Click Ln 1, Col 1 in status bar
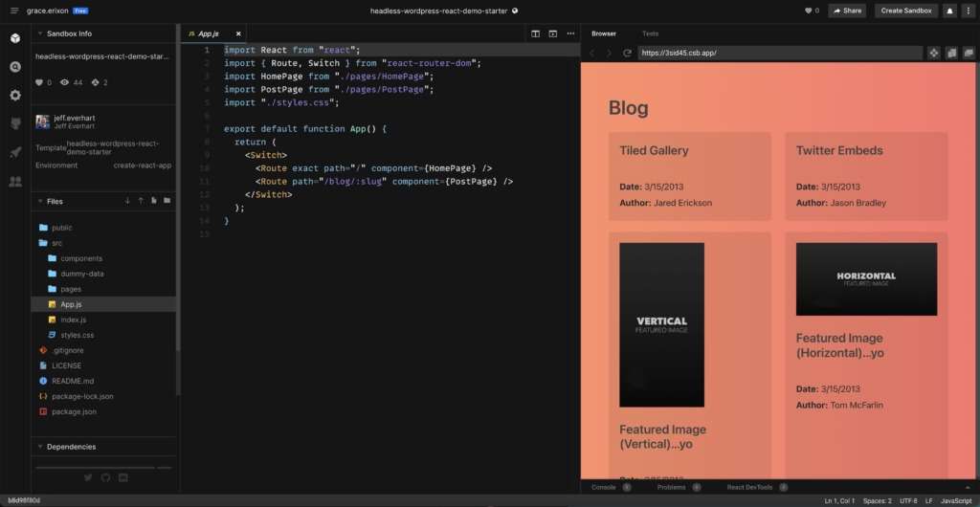The width and height of the screenshot is (980, 507). click(839, 500)
